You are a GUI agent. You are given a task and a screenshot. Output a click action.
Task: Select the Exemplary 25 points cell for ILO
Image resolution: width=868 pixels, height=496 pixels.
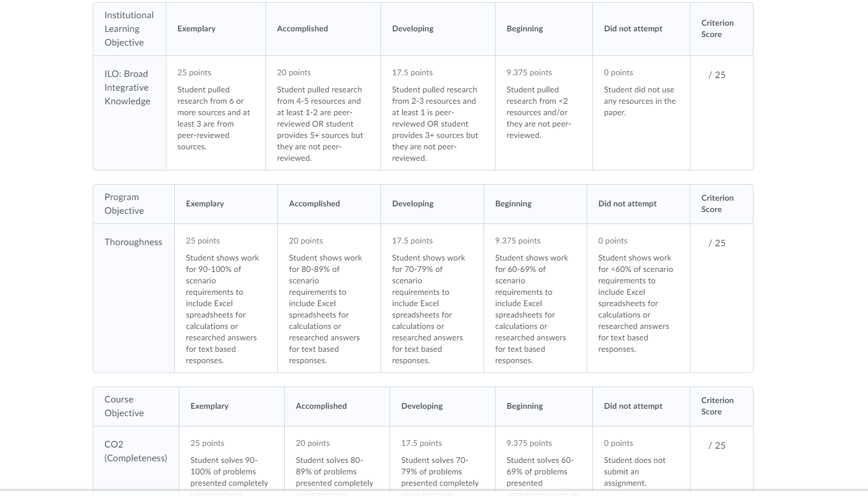(x=216, y=113)
